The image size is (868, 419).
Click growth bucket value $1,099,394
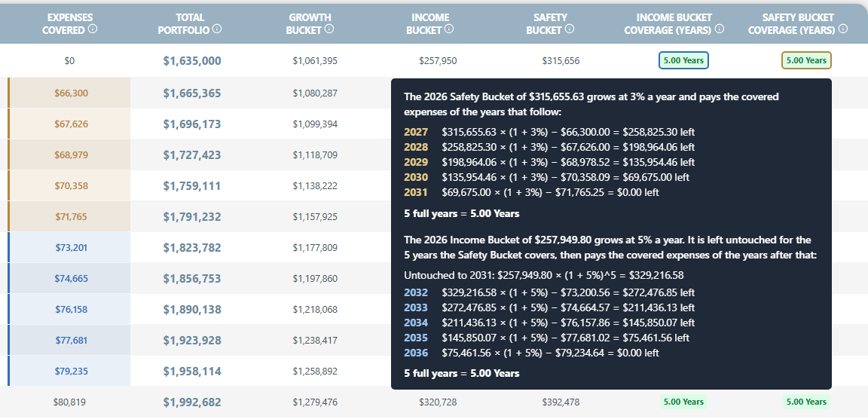315,124
